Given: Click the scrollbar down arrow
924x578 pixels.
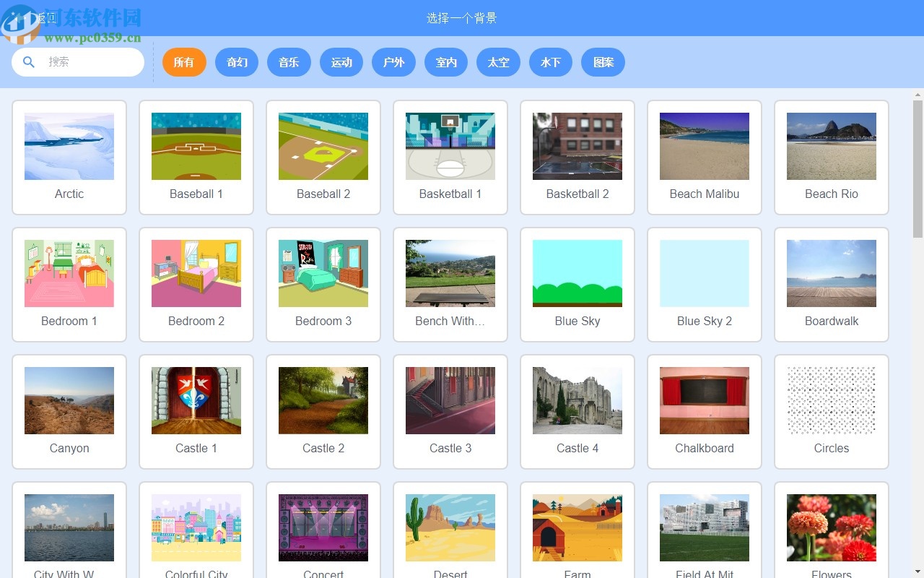Looking at the screenshot, I should pos(918,572).
